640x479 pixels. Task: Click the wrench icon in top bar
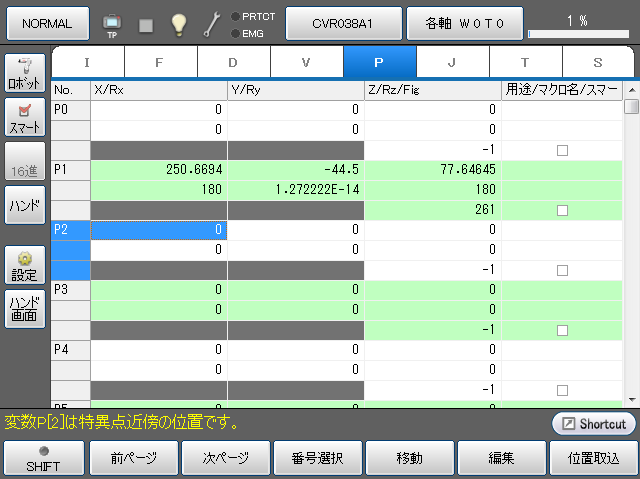click(211, 22)
